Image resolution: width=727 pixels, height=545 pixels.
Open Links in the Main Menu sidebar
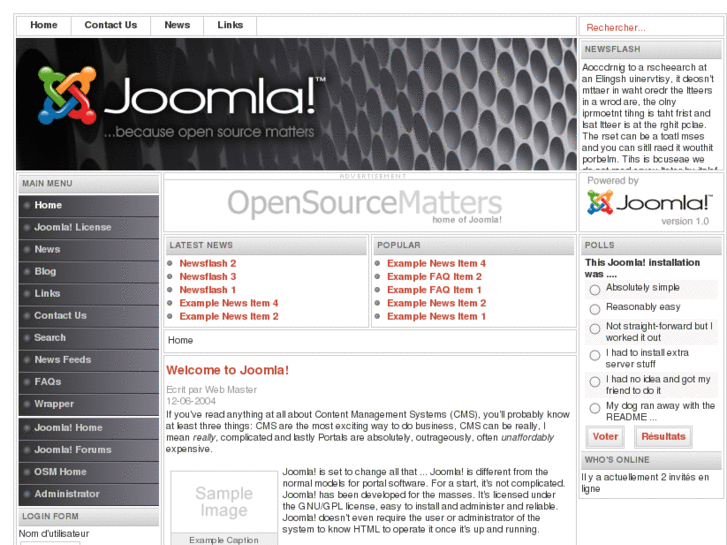coord(89,294)
